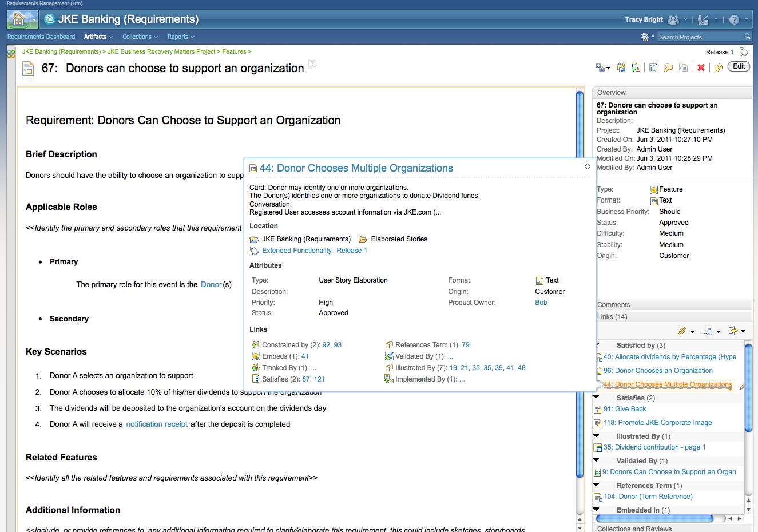Follow the Features breadcrumb link

click(x=234, y=51)
